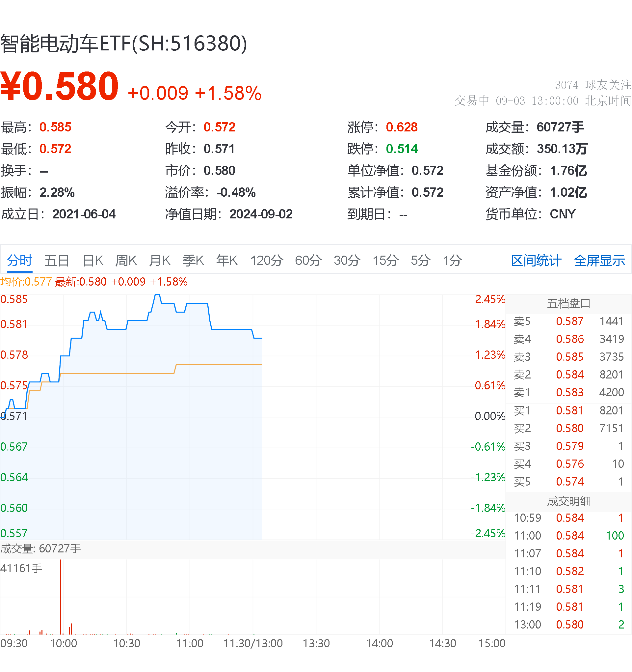
Task: Select the 15分 interval tab
Action: pyautogui.click(x=386, y=261)
